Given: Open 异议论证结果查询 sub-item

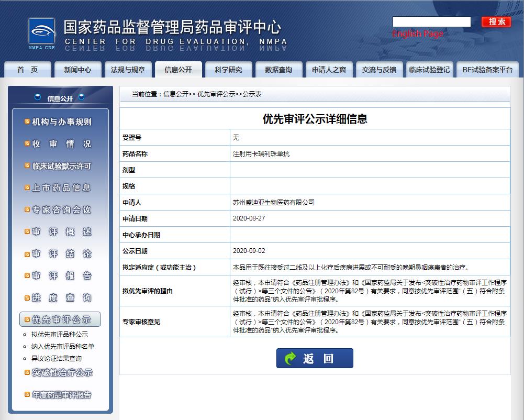Looking at the screenshot, I should pyautogui.click(x=57, y=359).
